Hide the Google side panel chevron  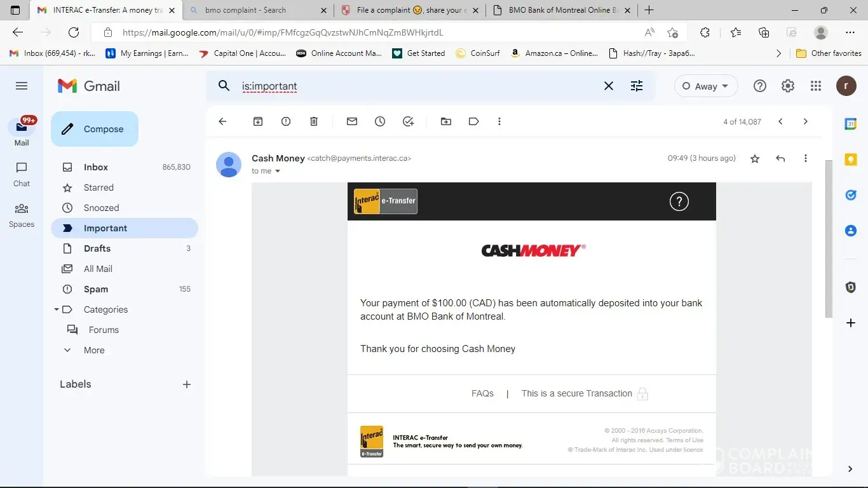[x=850, y=469]
